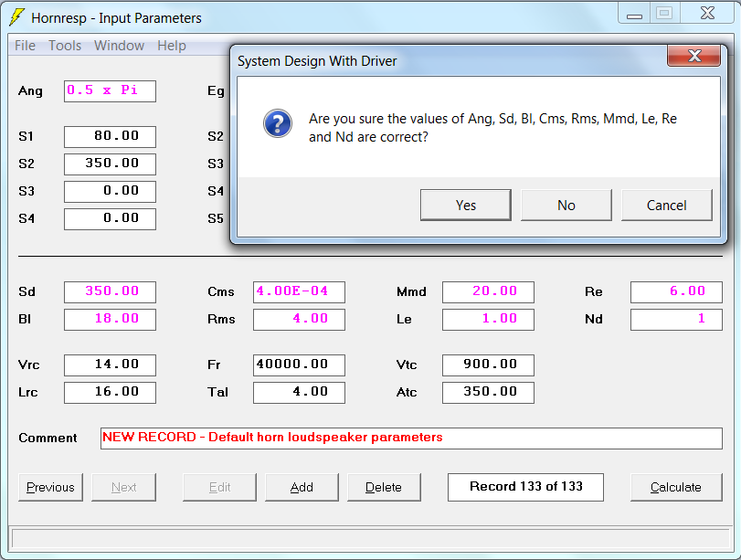Viewport: 741px width, 560px height.
Task: Open the File menu
Action: click(25, 46)
